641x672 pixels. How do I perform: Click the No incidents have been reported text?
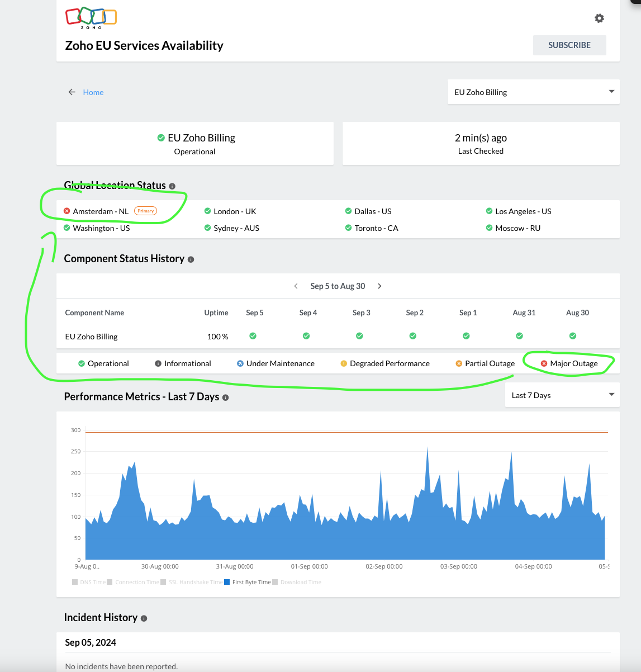[121, 666]
